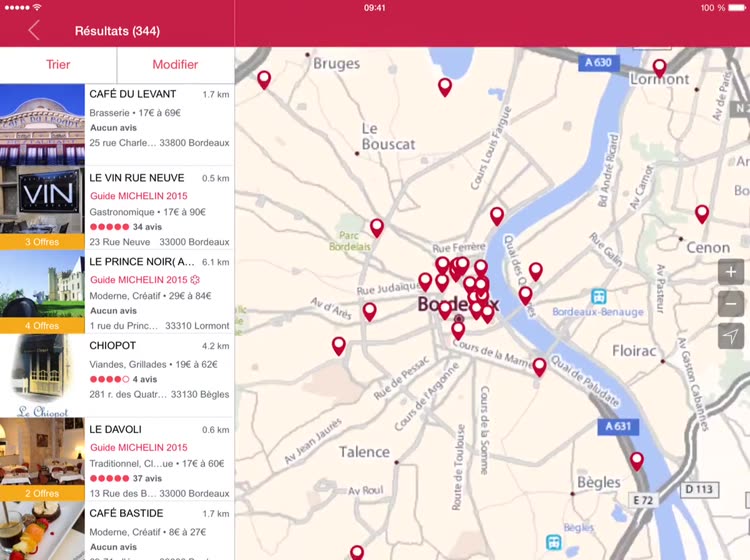This screenshot has width=750, height=560.
Task: Tap the A 631 road sign on map
Action: (618, 426)
